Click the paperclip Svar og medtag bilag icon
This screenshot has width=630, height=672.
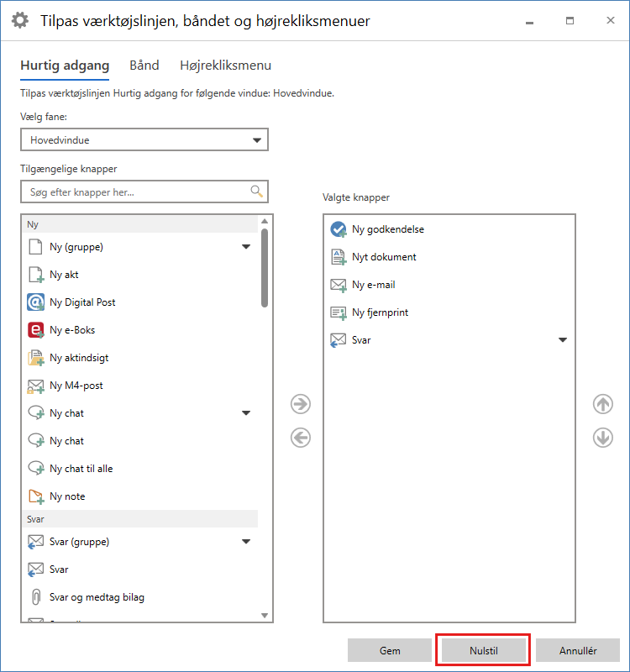pos(35,597)
